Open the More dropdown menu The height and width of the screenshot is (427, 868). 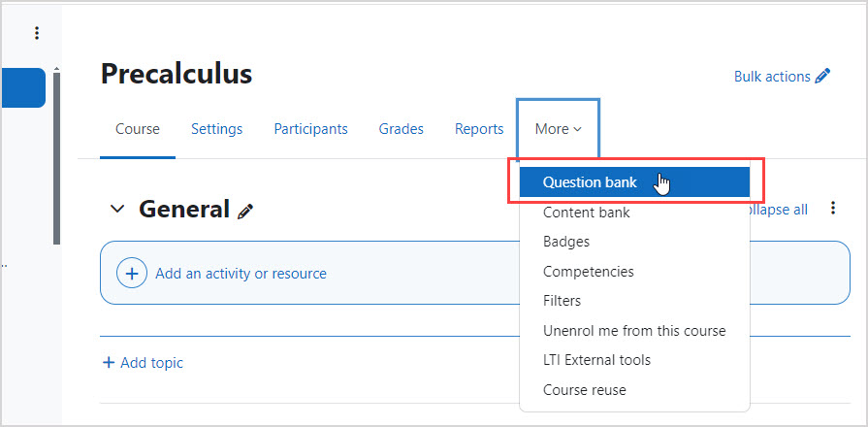[x=558, y=129]
